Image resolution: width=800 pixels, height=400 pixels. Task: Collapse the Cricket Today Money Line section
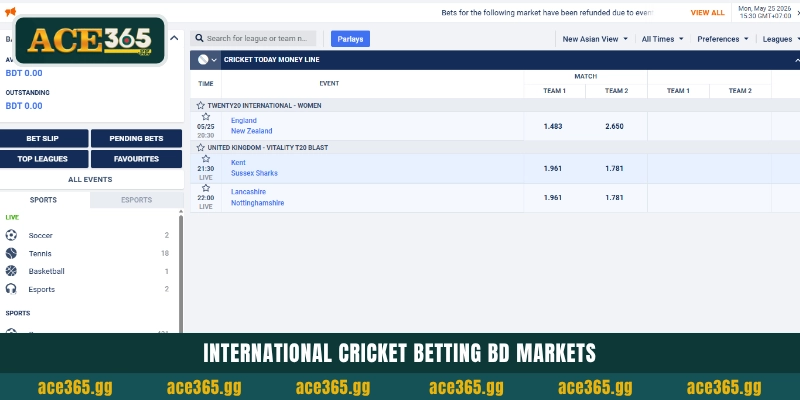pos(797,60)
